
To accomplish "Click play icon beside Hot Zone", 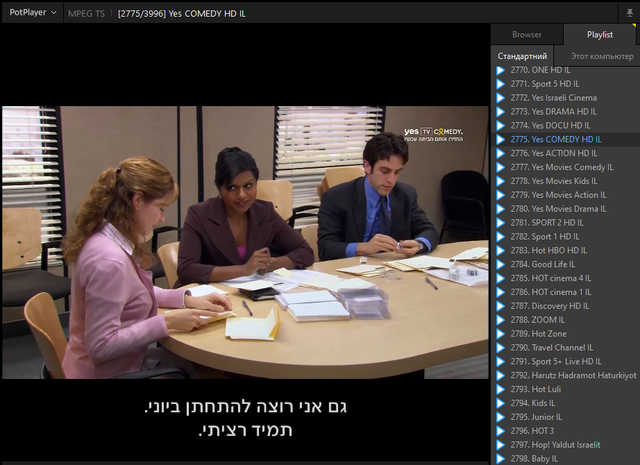I will pyautogui.click(x=500, y=334).
